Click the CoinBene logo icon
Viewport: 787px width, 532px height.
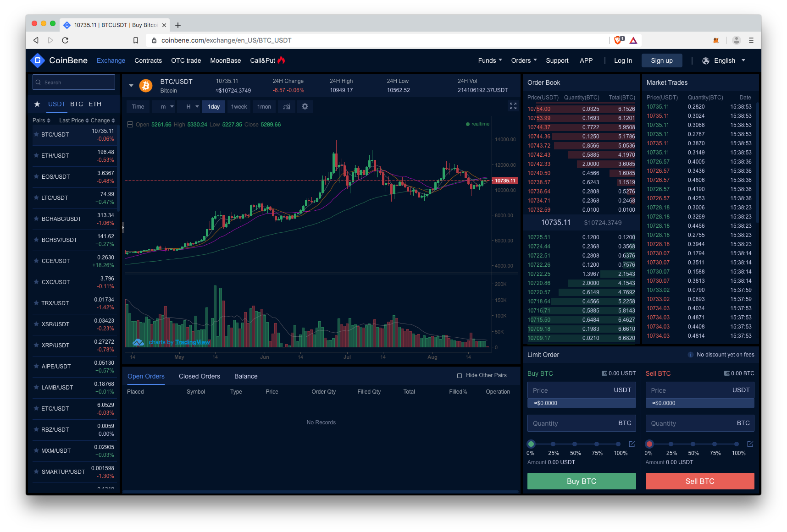(x=37, y=60)
